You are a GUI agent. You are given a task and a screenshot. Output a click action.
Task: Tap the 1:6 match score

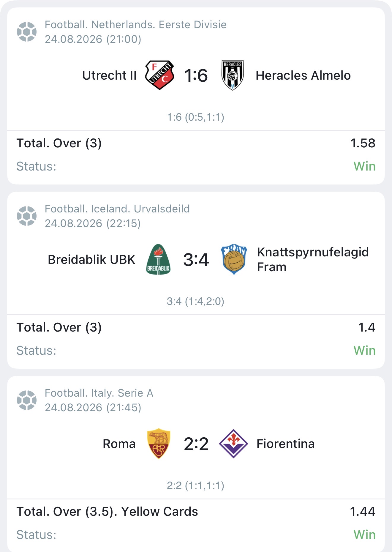coord(196,75)
